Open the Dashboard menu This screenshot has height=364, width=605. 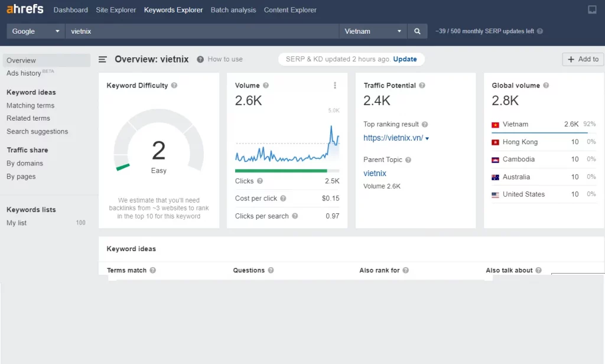pos(71,10)
